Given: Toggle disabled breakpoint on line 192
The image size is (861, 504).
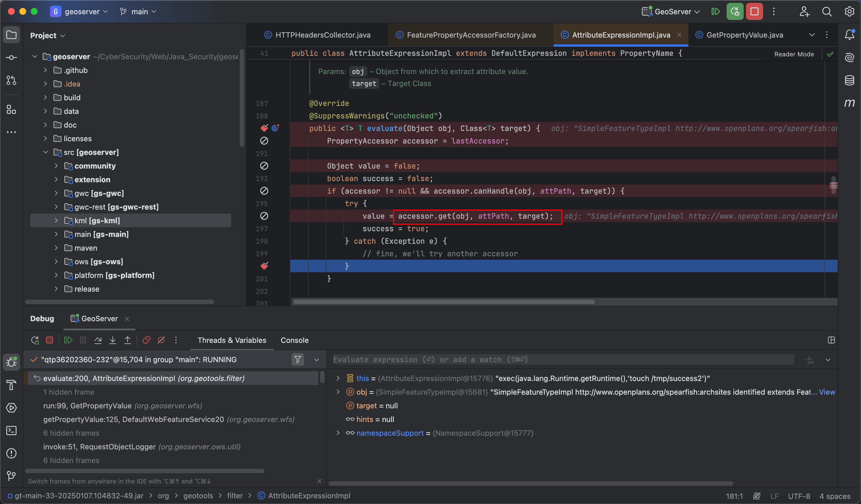Looking at the screenshot, I should point(264,166).
